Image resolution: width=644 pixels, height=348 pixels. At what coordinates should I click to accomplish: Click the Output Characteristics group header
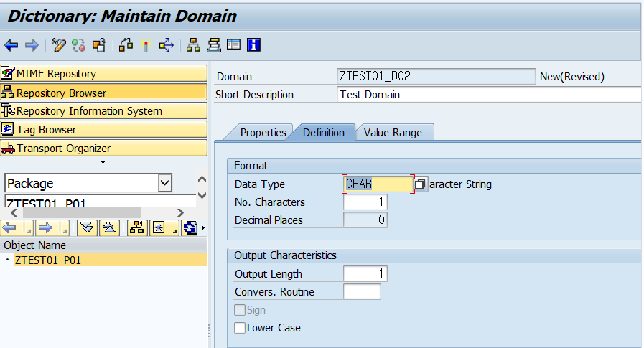point(434,255)
